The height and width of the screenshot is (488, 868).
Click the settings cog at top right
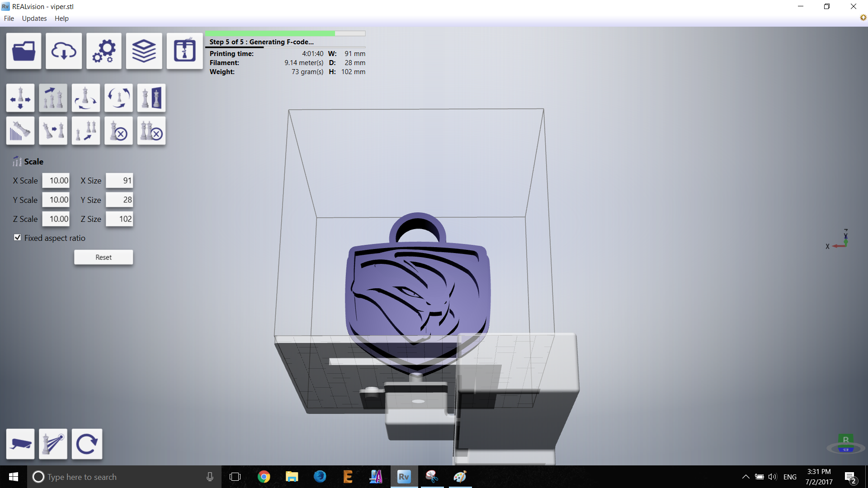point(863,18)
